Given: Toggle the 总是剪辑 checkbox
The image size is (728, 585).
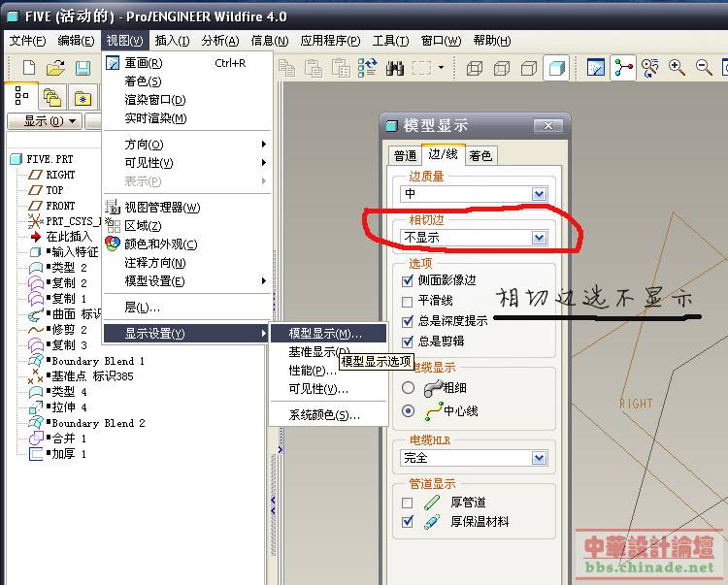Looking at the screenshot, I should pyautogui.click(x=407, y=341).
